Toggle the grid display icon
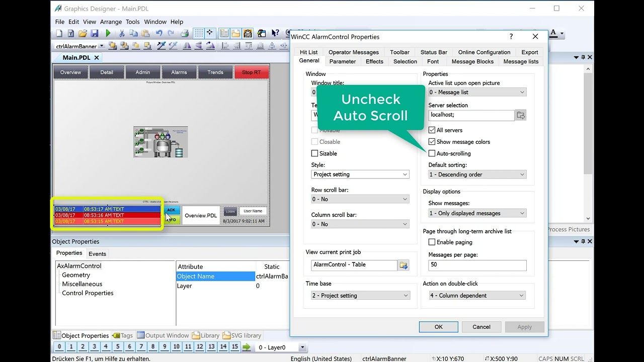Screen dimensions: 644x362 tap(199, 34)
